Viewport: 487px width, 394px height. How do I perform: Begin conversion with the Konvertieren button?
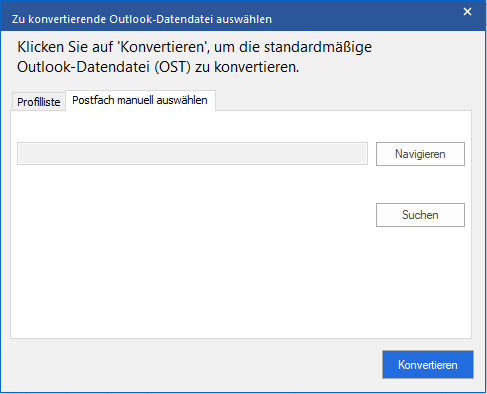428,364
